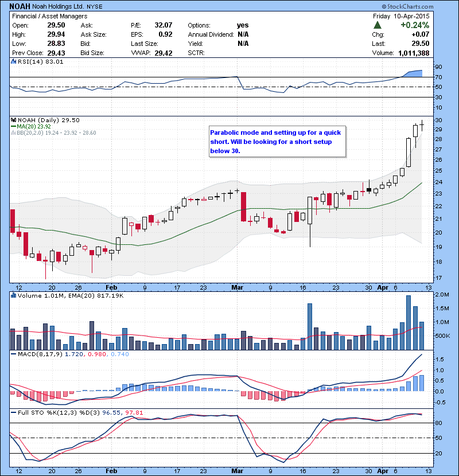Click the 'Financial / Asset Managers' sector label
The width and height of the screenshot is (459, 476).
[x=49, y=16]
